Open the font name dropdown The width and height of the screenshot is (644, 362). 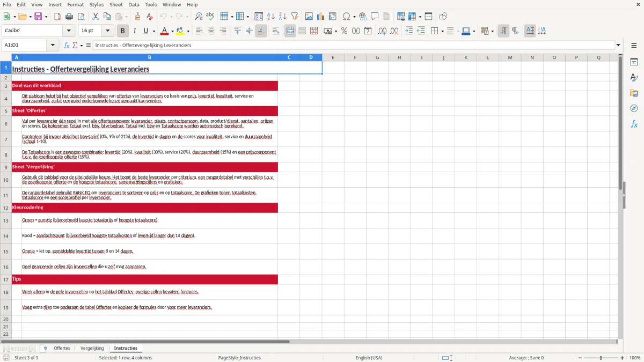[x=69, y=31]
